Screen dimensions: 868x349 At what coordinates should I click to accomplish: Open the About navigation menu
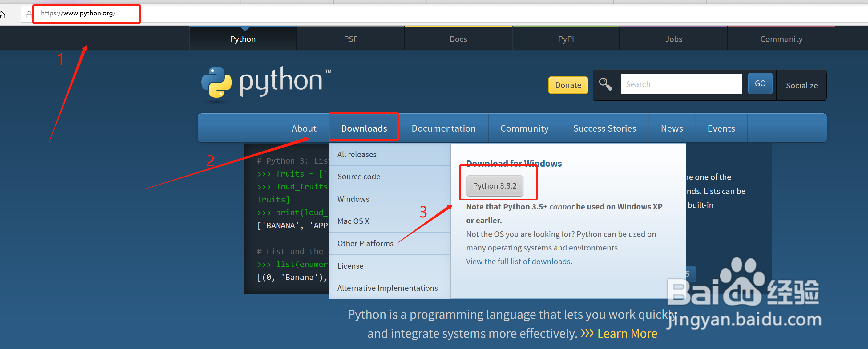[304, 128]
